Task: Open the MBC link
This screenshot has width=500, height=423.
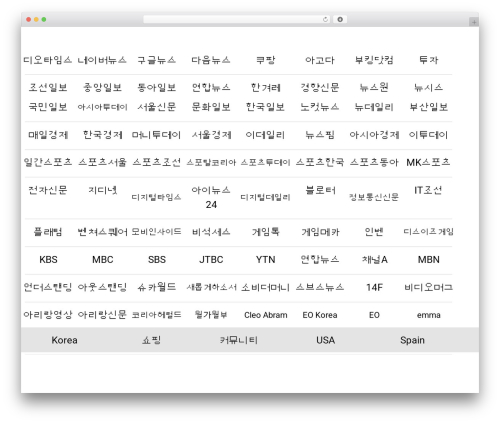Action: (102, 260)
